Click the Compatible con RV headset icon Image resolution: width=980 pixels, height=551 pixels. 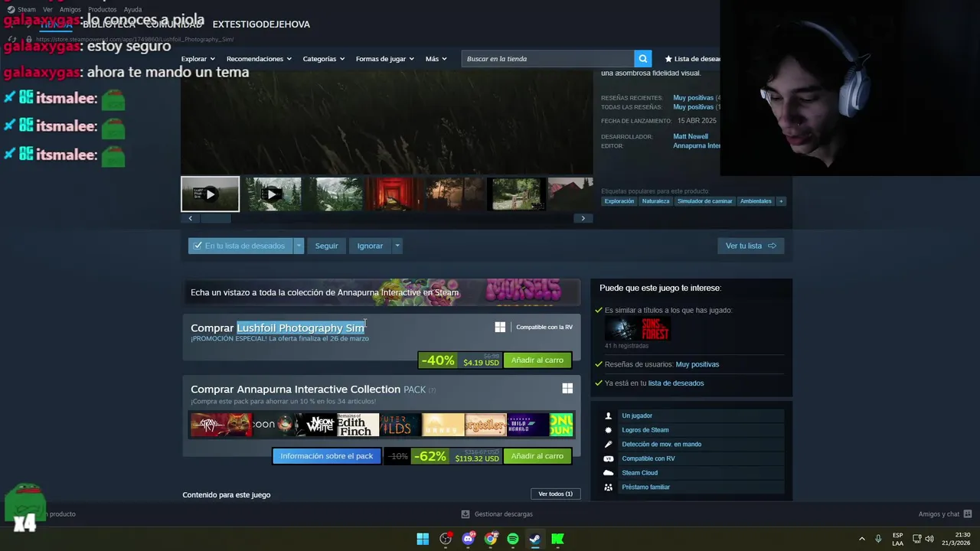pyautogui.click(x=609, y=458)
